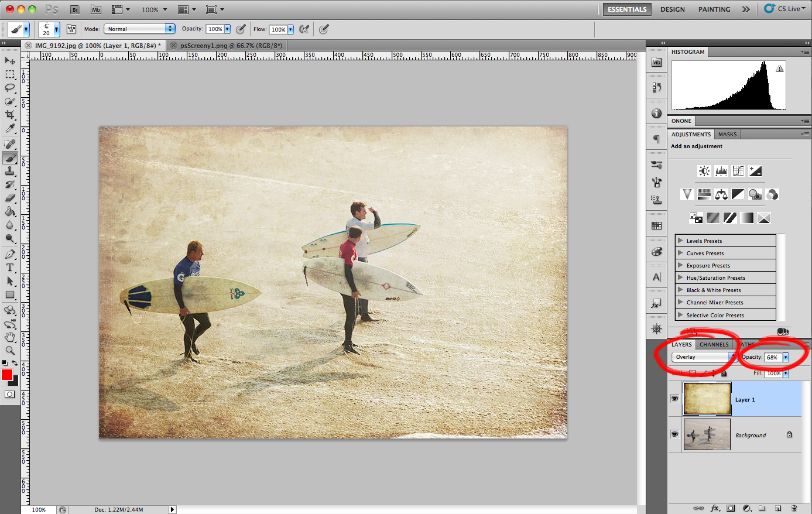Viewport: 812px width, 514px height.
Task: Select the Clone Stamp tool
Action: point(10,172)
